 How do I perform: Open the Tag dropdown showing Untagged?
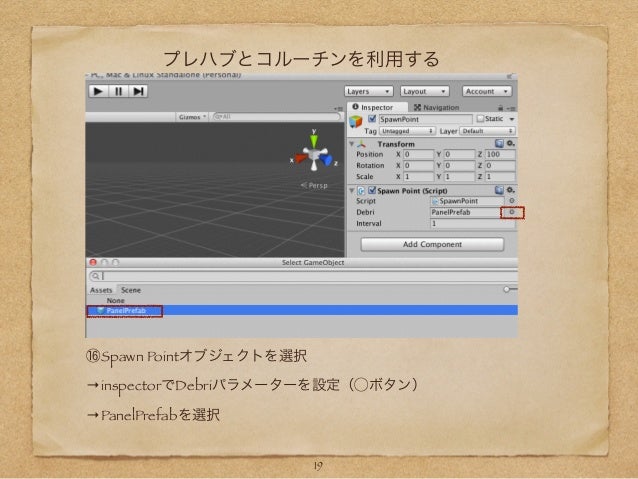click(x=407, y=131)
